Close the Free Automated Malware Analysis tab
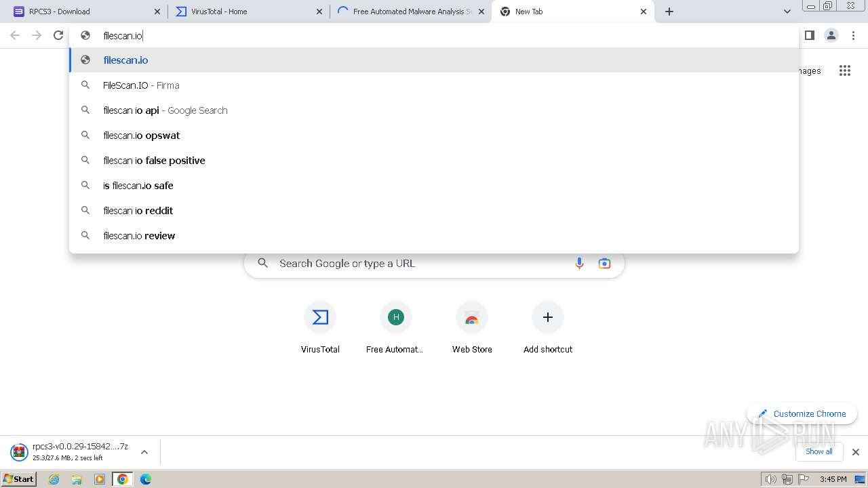The width and height of the screenshot is (868, 488). click(x=481, y=12)
